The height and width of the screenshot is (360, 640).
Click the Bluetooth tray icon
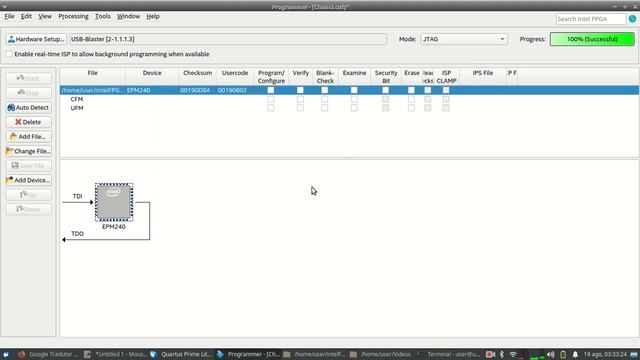point(502,354)
